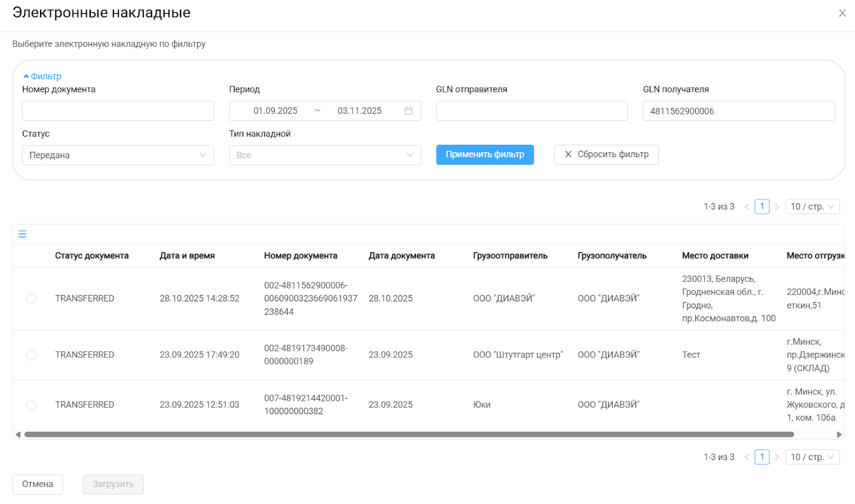Close the Электронные накладные dialog
This screenshot has height=504, width=855.
842,13
